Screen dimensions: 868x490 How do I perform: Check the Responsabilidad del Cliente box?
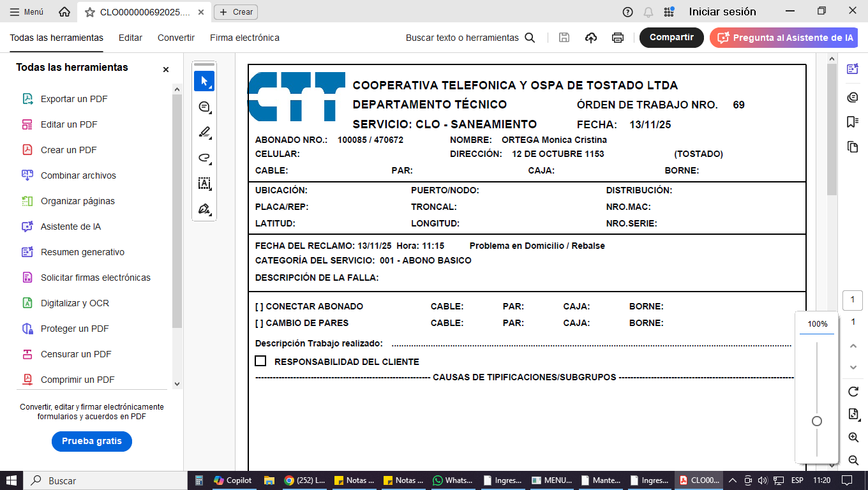(260, 361)
